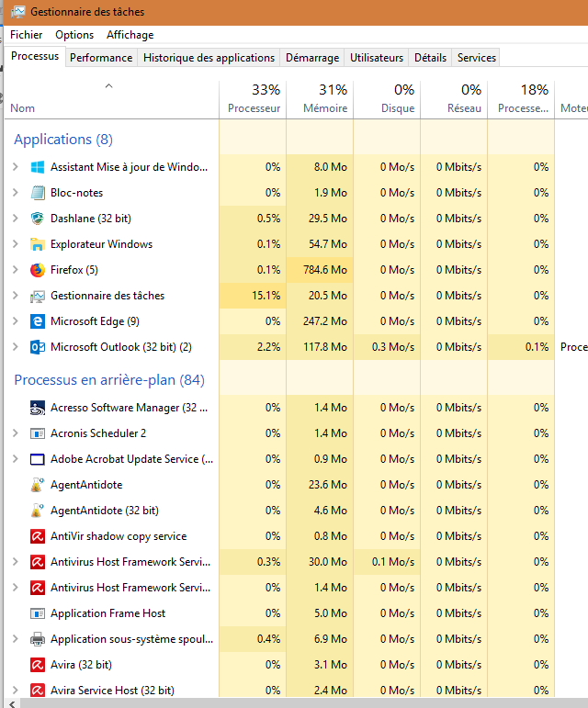The height and width of the screenshot is (708, 588).
Task: Expand the Bloc-notes process group
Action: [x=16, y=193]
